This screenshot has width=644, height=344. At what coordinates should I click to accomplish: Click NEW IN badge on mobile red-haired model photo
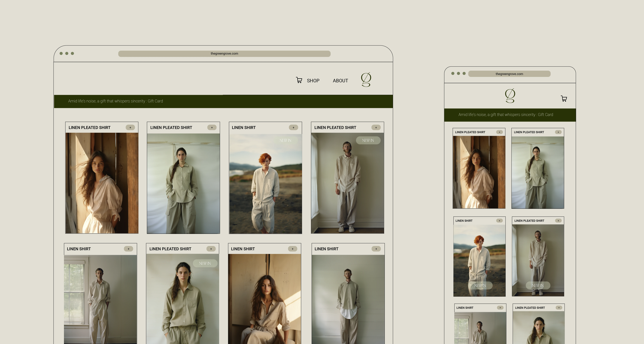480,285
